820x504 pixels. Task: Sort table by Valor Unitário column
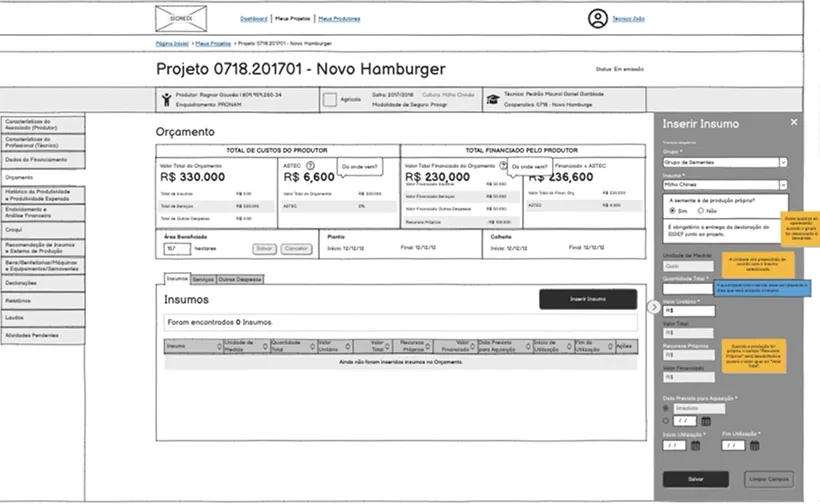(x=348, y=346)
